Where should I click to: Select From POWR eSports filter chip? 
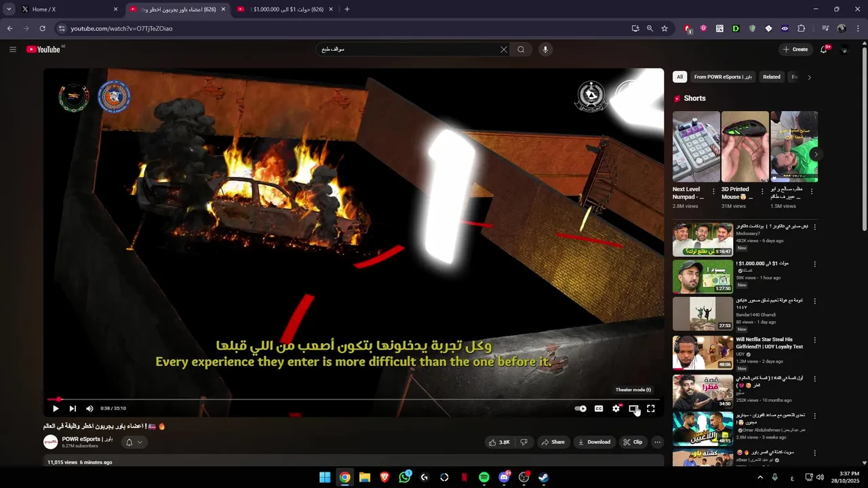(723, 77)
